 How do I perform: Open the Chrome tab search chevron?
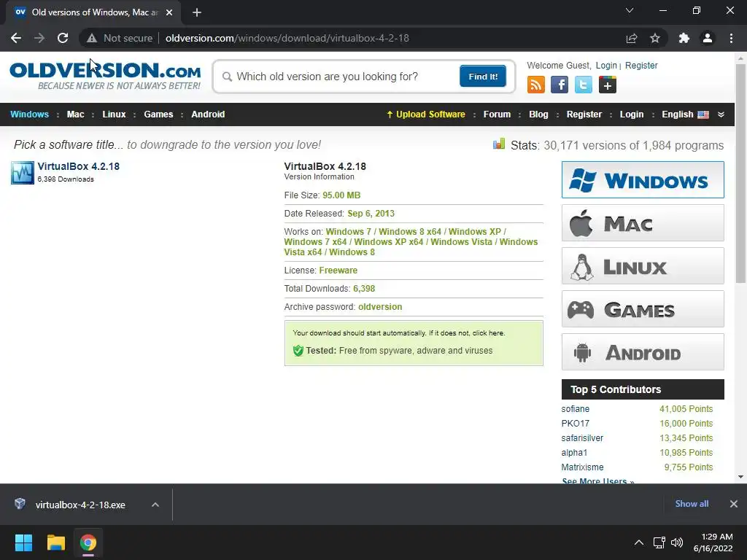(630, 10)
